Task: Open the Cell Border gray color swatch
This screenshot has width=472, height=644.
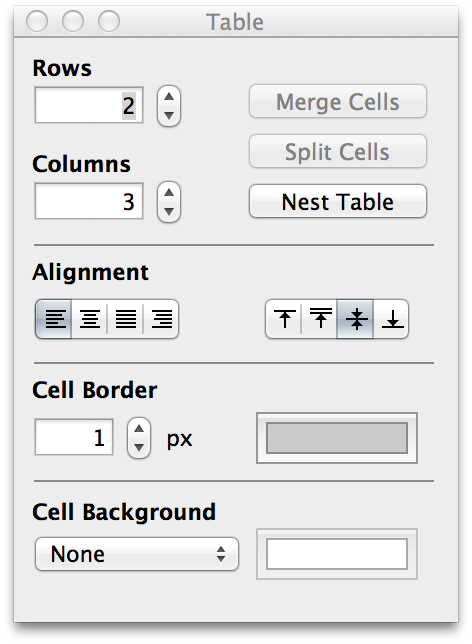Action: [x=337, y=438]
